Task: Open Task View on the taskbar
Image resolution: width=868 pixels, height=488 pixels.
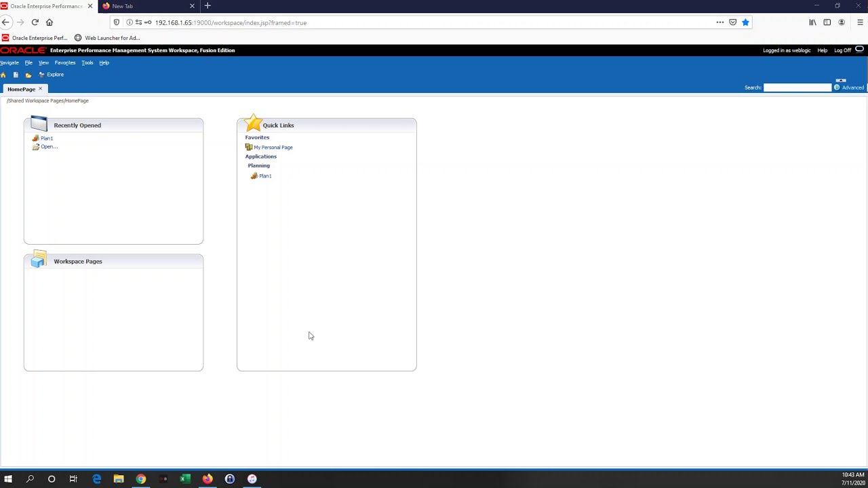Action: tap(73, 479)
